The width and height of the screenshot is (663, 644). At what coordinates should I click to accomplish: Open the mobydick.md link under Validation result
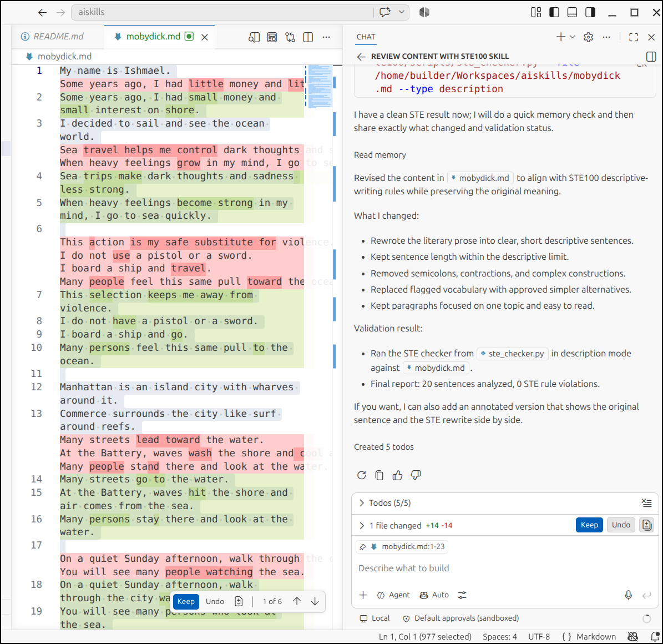click(x=436, y=368)
